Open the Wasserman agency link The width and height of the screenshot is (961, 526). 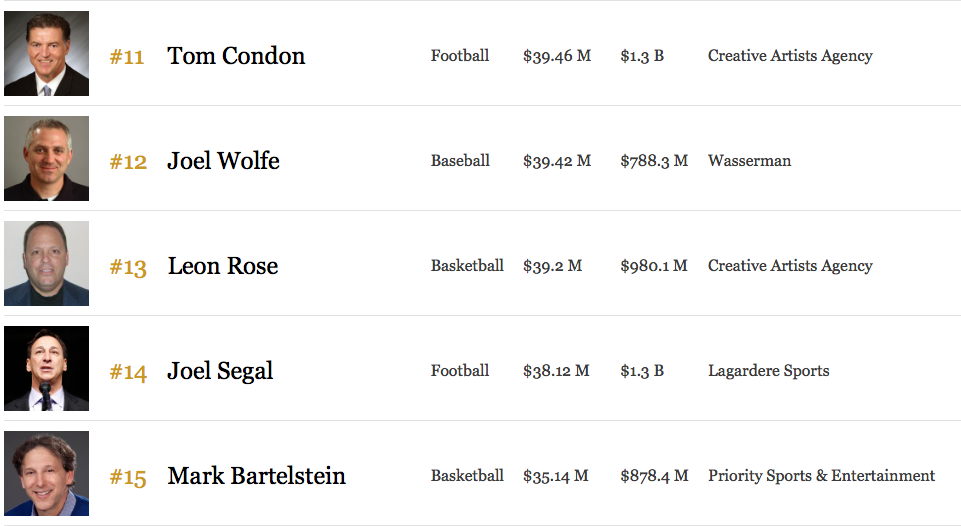click(750, 161)
